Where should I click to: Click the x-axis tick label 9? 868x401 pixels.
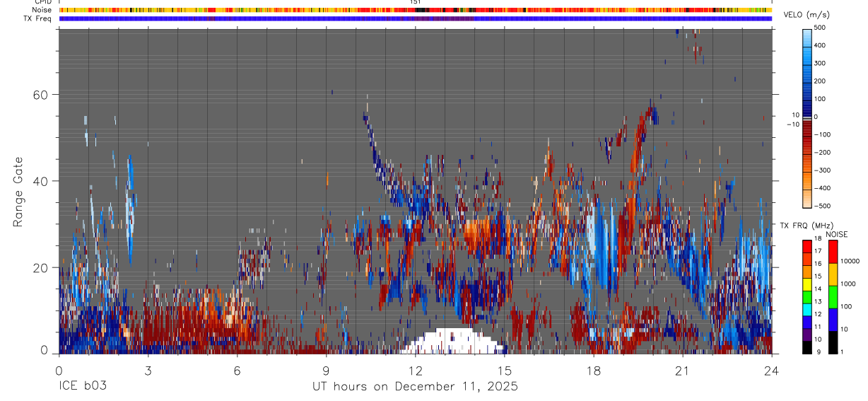pos(326,370)
